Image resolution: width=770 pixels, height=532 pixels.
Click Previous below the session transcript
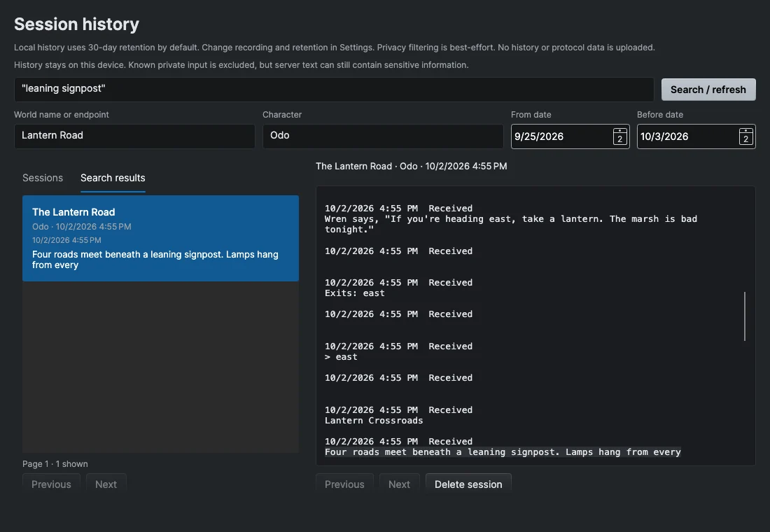click(344, 484)
